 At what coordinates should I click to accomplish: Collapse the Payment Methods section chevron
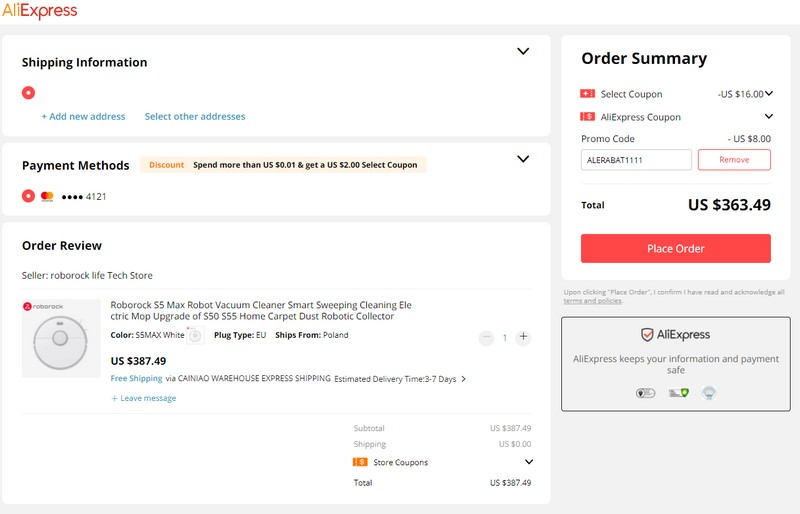523,159
